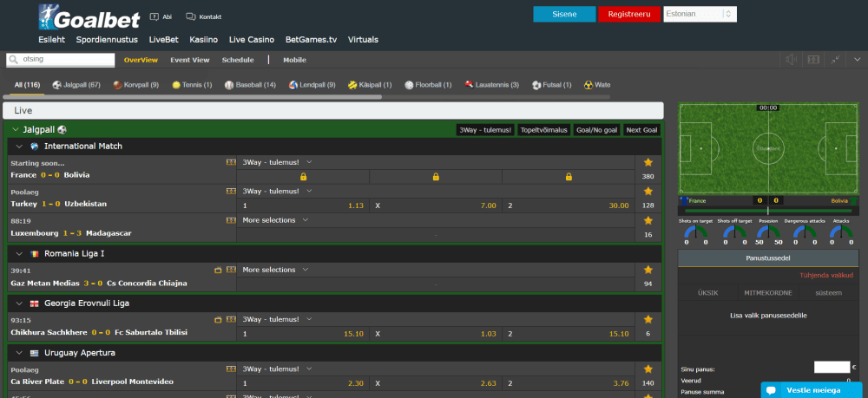
Task: Open the Estonian language dropdown
Action: pyautogui.click(x=700, y=15)
